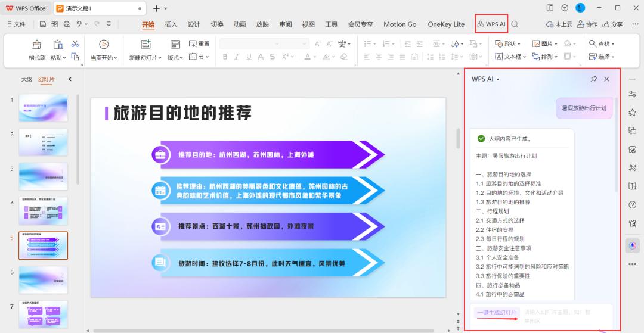
Task: Click the Share (分享) button
Action: (x=612, y=24)
